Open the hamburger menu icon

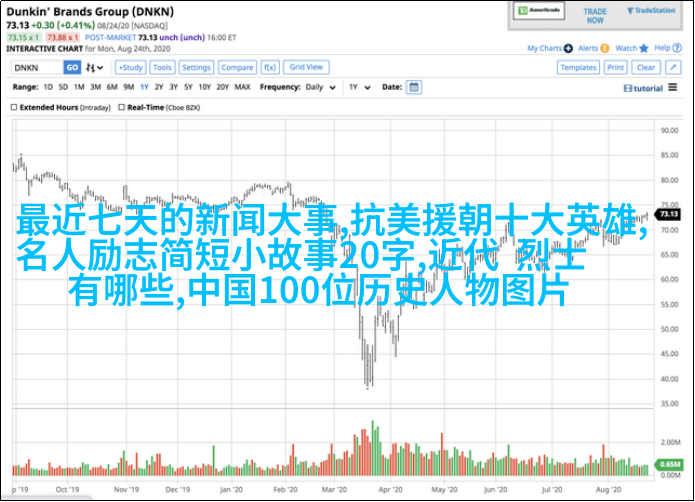pyautogui.click(x=673, y=87)
